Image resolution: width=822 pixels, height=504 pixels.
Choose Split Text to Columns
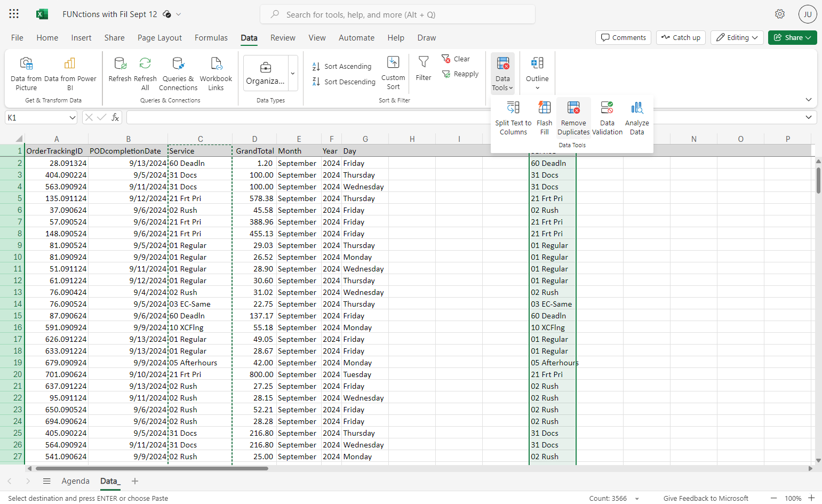click(513, 118)
